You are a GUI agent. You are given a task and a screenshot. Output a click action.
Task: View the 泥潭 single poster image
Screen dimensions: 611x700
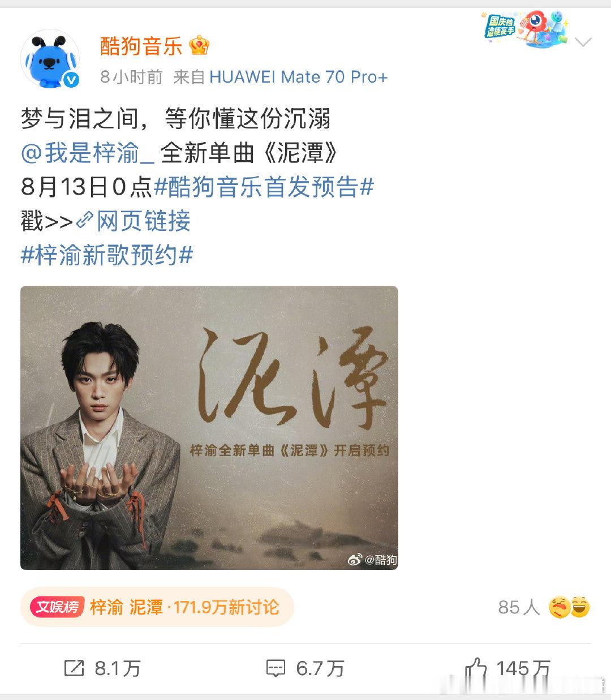pyautogui.click(x=209, y=428)
